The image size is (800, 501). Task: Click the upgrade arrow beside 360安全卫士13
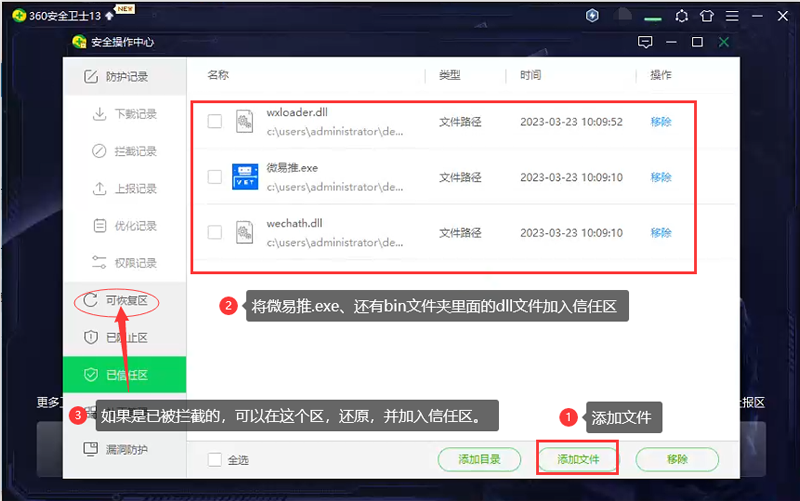click(x=109, y=16)
